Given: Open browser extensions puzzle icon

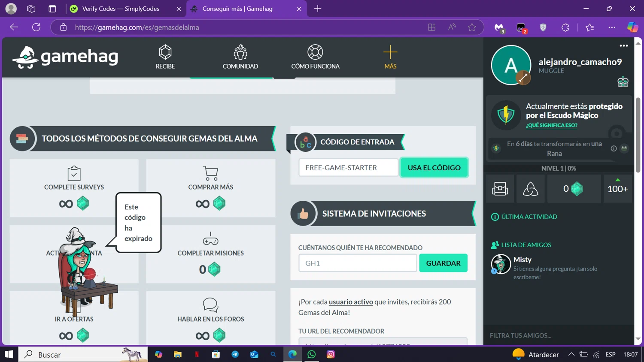Looking at the screenshot, I should (565, 27).
